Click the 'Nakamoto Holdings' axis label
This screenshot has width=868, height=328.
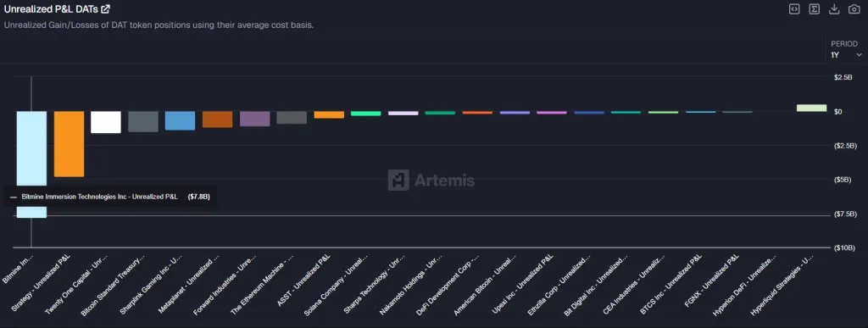point(411,286)
